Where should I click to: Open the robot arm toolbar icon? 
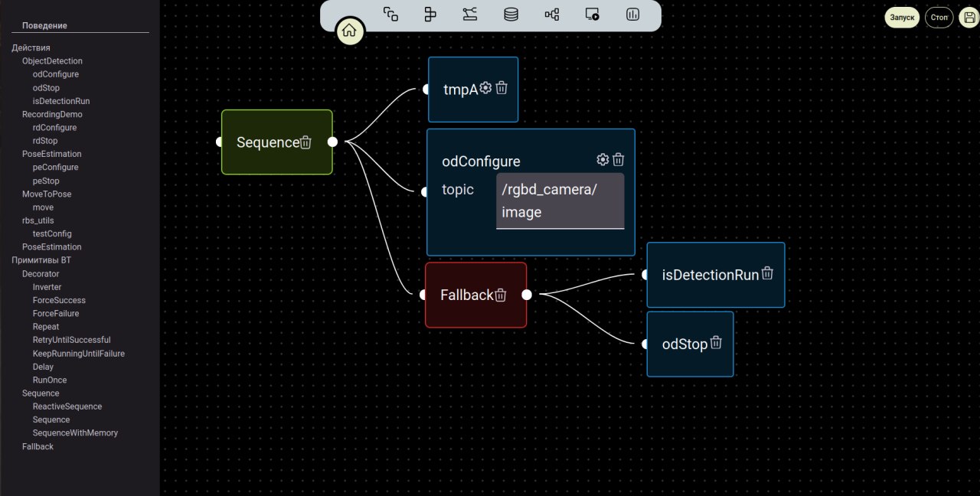[x=470, y=15]
